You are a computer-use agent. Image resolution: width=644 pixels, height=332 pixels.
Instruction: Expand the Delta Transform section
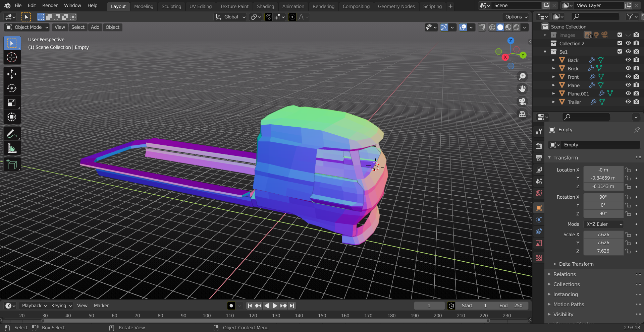pyautogui.click(x=576, y=264)
